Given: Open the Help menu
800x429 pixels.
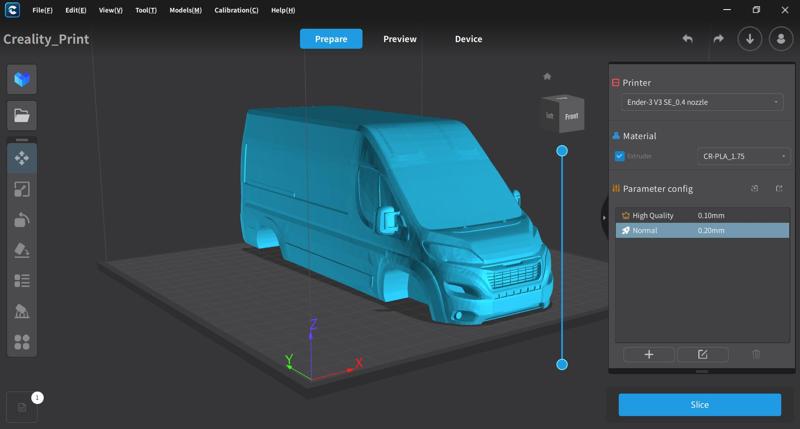Looking at the screenshot, I should coord(283,10).
